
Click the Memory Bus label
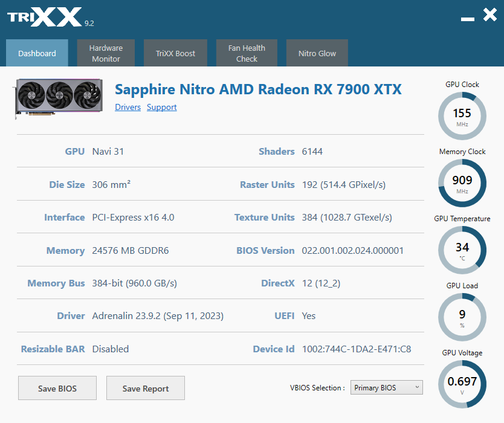(x=56, y=283)
